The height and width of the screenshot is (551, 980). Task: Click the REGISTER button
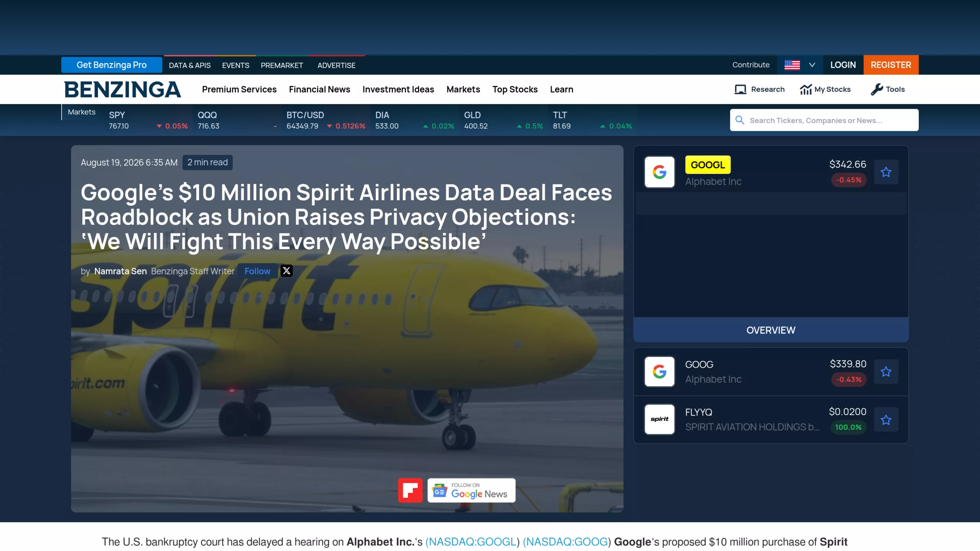891,65
